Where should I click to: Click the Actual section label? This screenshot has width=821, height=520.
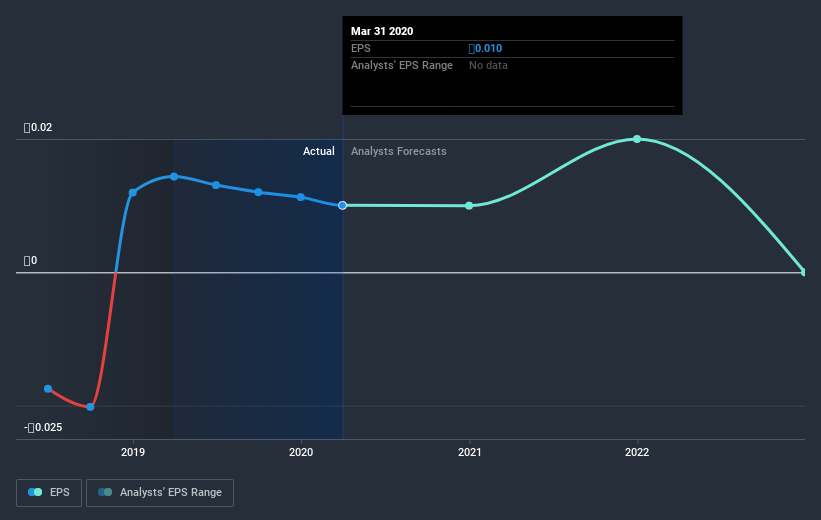click(x=318, y=151)
